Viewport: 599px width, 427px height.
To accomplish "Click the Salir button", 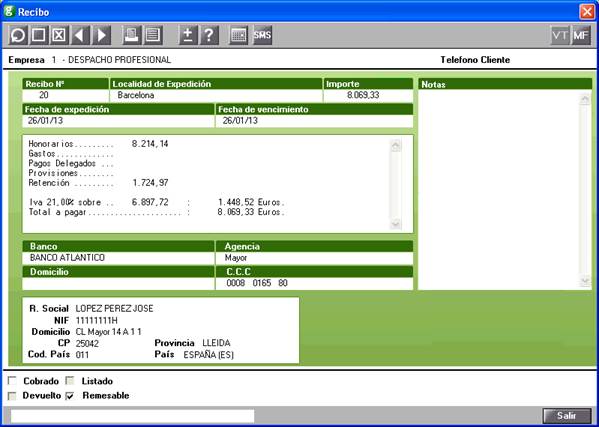I will 567,416.
